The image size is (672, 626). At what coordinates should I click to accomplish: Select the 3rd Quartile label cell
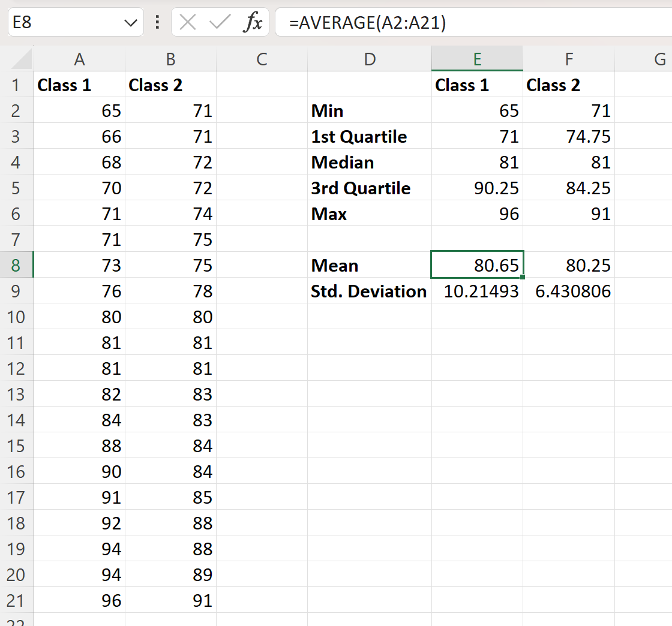369,188
